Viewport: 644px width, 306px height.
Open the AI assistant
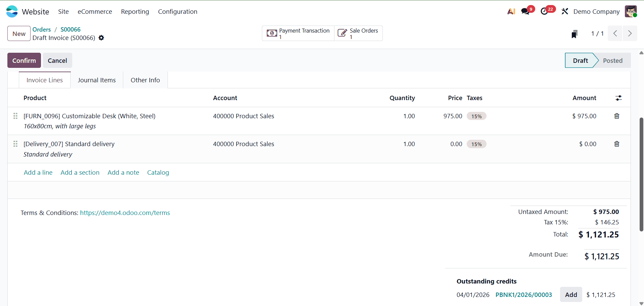(x=511, y=11)
